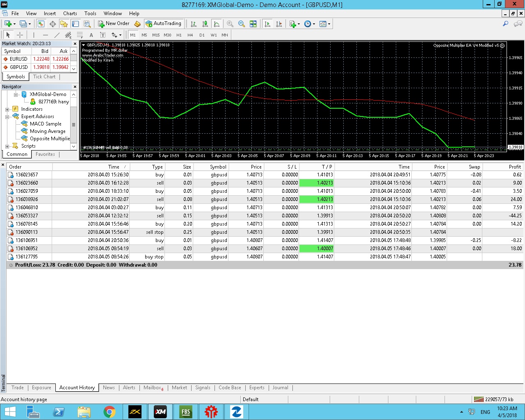Image resolution: width=525 pixels, height=420 pixels.
Task: Collapse the Expert Advisors tree node
Action: [7, 117]
